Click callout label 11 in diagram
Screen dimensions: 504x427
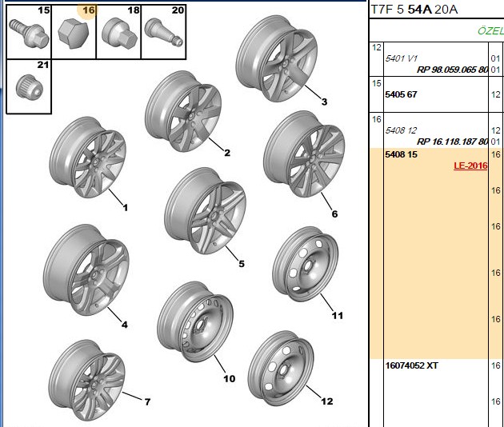[x=338, y=316]
